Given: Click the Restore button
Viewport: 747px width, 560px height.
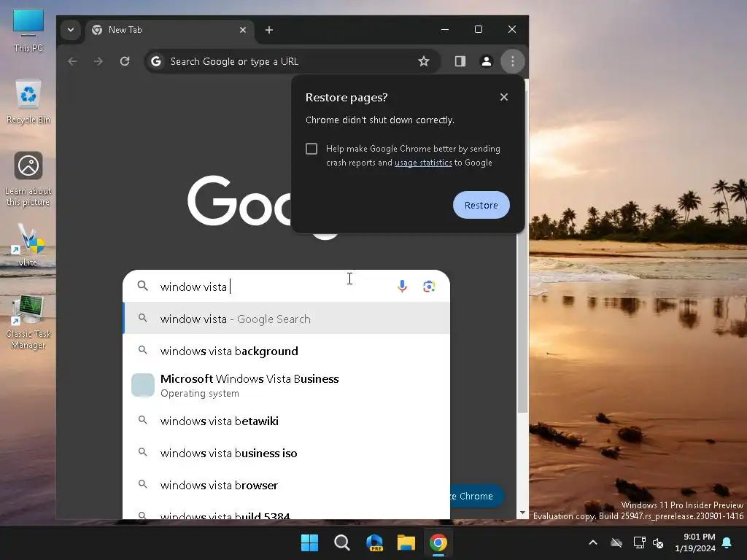Looking at the screenshot, I should click(481, 205).
